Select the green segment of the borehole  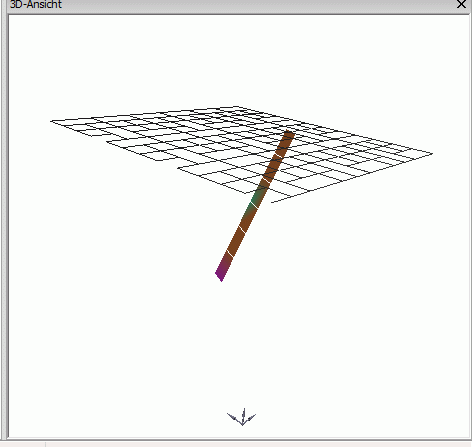(x=257, y=196)
